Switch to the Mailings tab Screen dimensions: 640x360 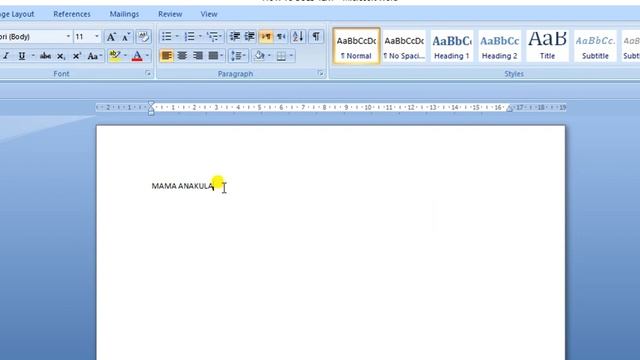tap(124, 14)
